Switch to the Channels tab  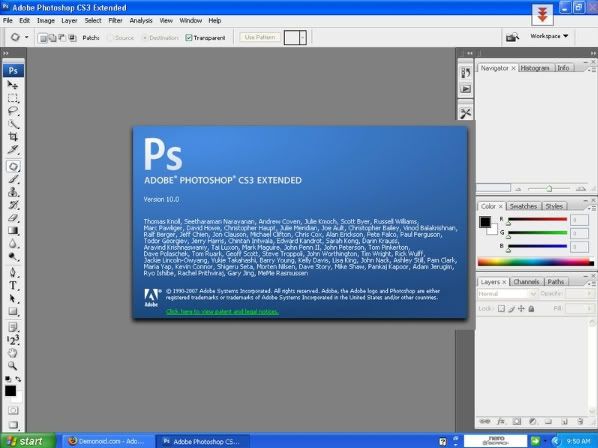526,282
